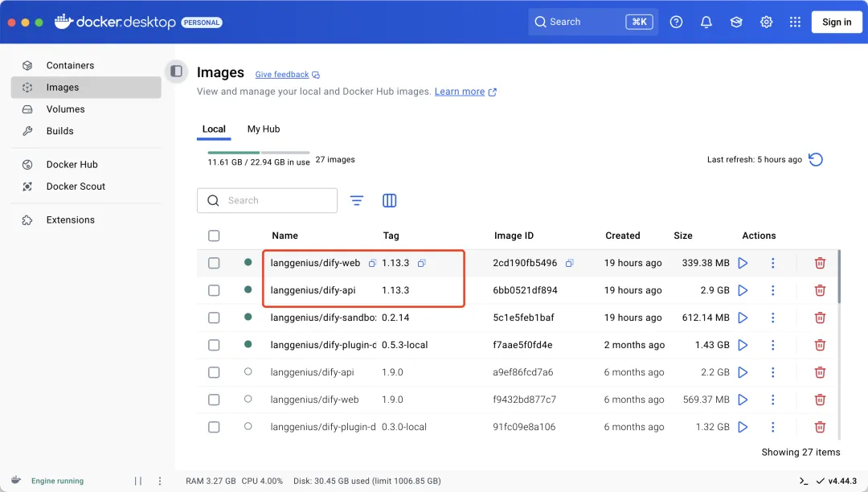Click the images table vertical scrollbar

pos(839,277)
